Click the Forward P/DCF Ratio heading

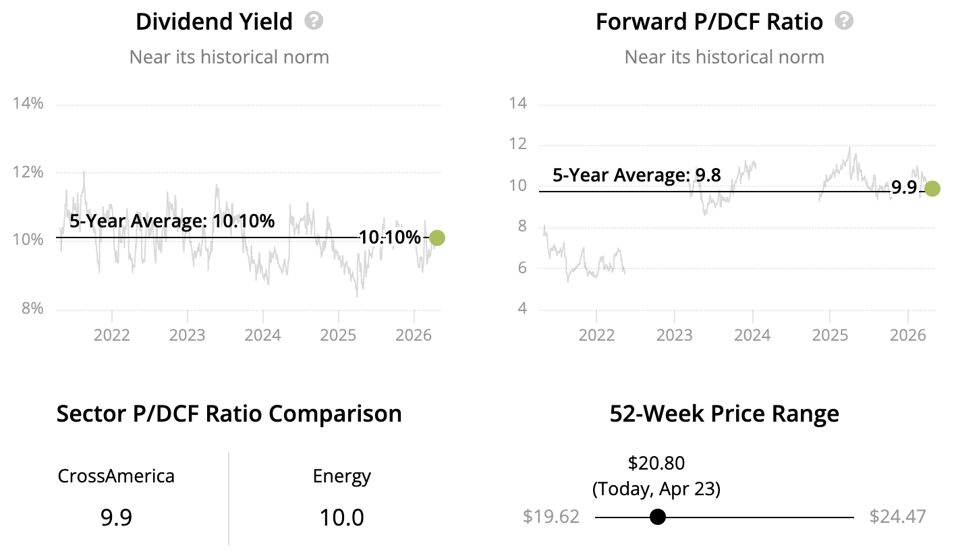[x=709, y=22]
